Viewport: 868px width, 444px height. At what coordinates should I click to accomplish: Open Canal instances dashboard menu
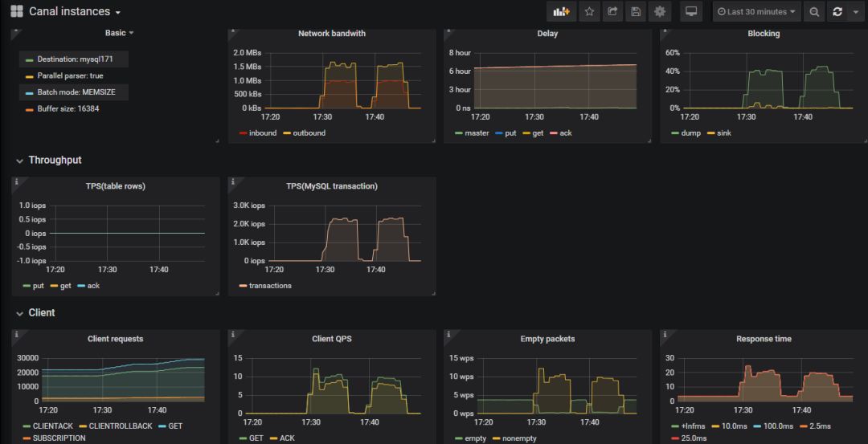75,11
